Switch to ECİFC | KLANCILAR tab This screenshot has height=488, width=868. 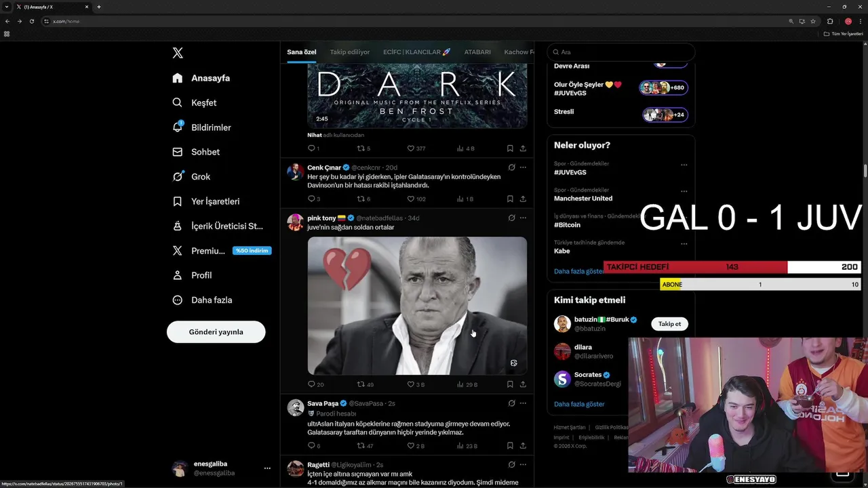point(417,52)
